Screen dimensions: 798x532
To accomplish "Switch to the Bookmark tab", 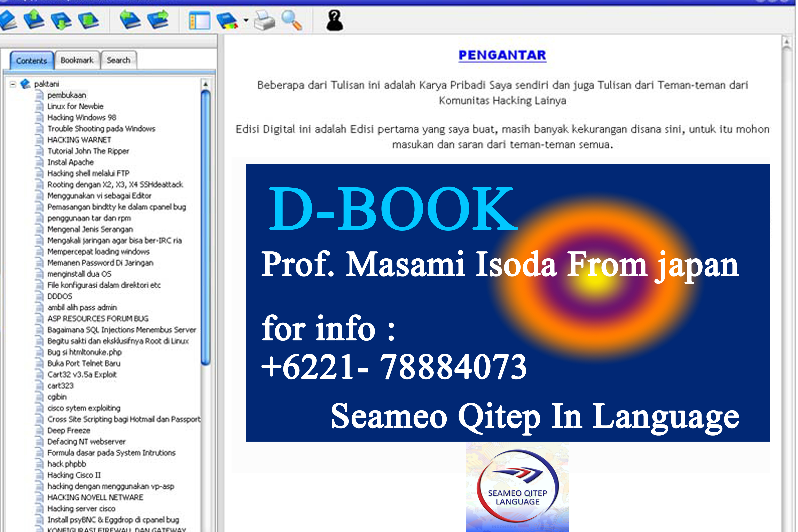I will pos(77,60).
